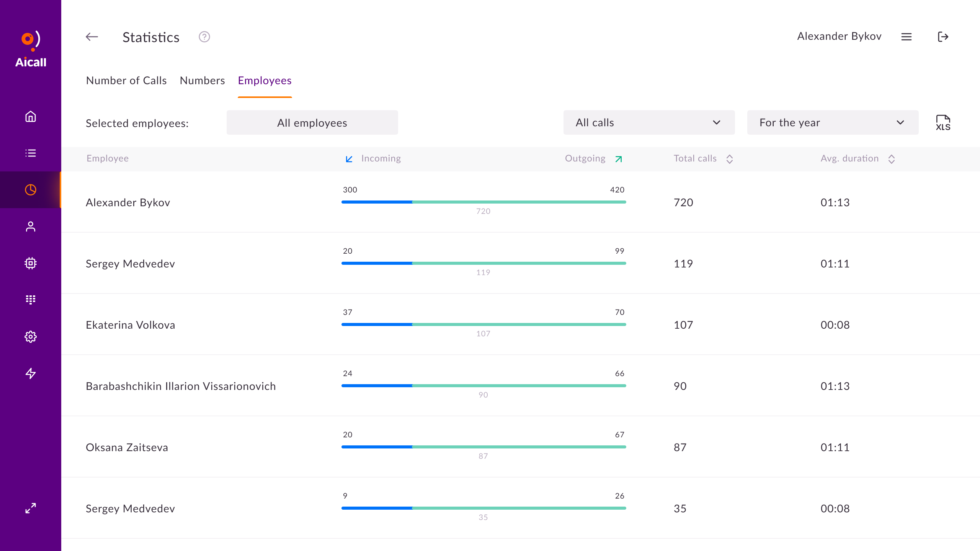Open the hamburger menu beside Alexander Bykov
Image resolution: width=980 pixels, height=551 pixels.
coord(906,37)
